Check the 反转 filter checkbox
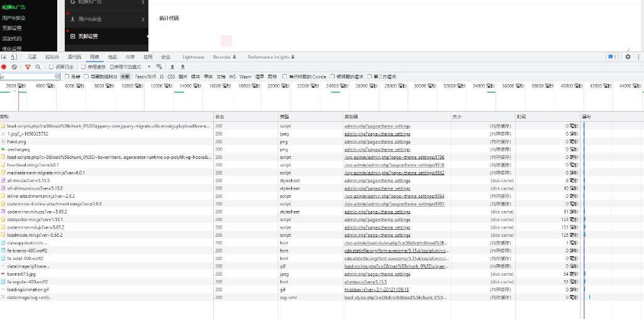The width and height of the screenshot is (644, 319). 67,77
